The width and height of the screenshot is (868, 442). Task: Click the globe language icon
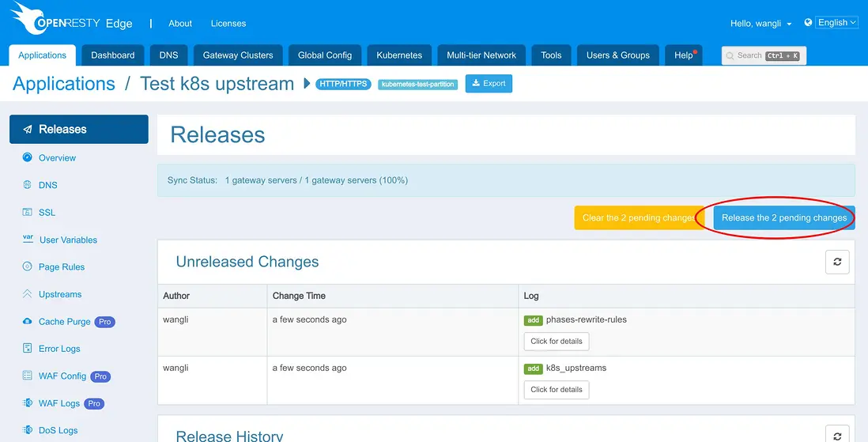[x=808, y=23]
